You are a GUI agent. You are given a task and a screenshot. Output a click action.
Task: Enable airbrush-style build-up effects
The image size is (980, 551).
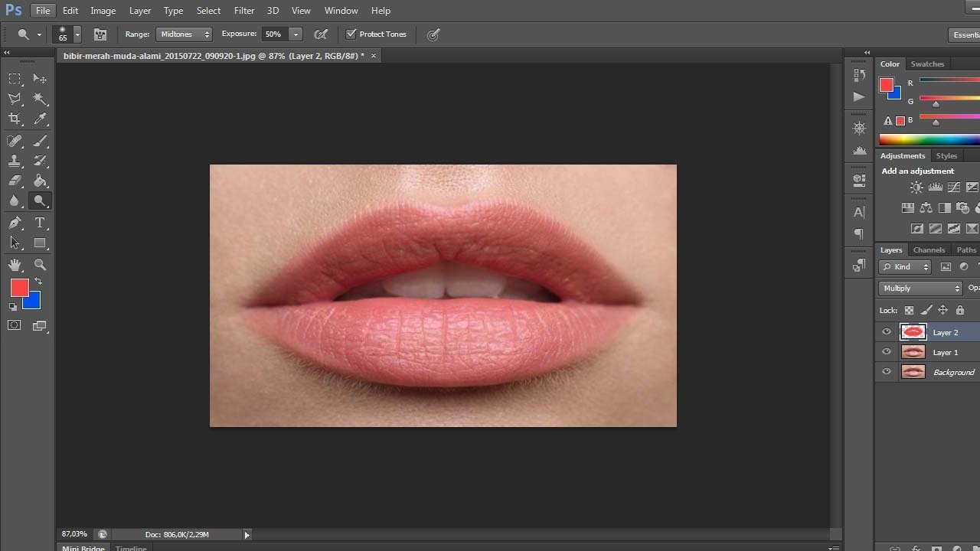[x=321, y=34]
